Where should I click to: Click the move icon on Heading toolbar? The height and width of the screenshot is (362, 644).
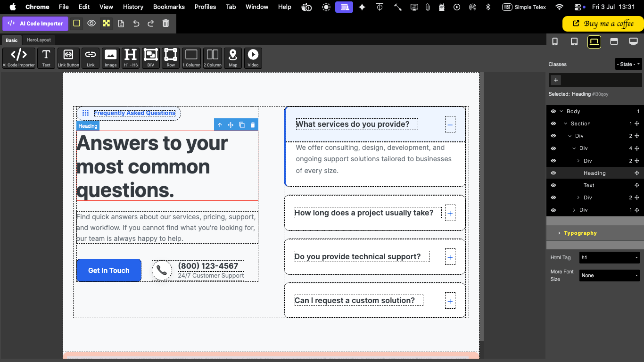pos(231,125)
